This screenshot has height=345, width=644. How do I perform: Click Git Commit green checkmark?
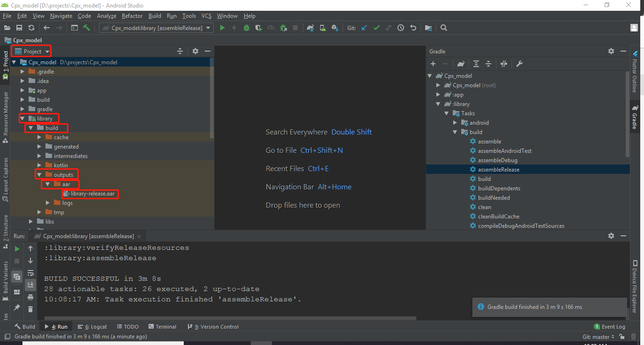(x=376, y=28)
